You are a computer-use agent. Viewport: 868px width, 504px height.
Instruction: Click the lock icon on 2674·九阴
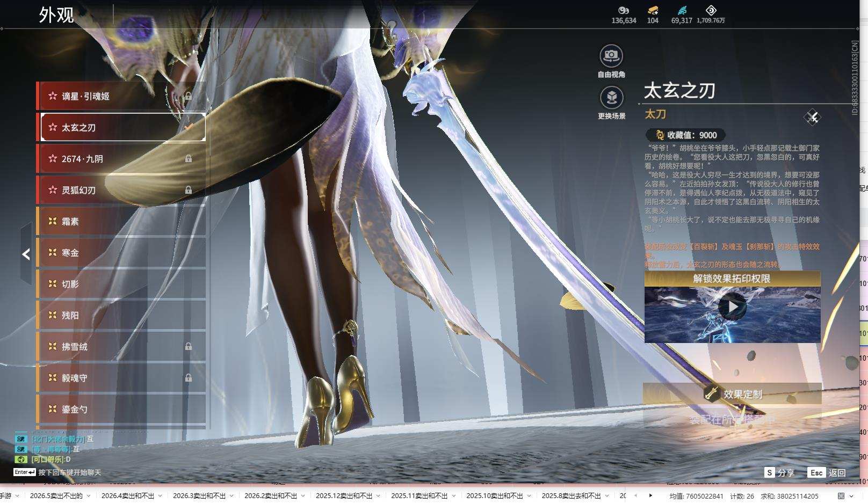[x=189, y=158]
